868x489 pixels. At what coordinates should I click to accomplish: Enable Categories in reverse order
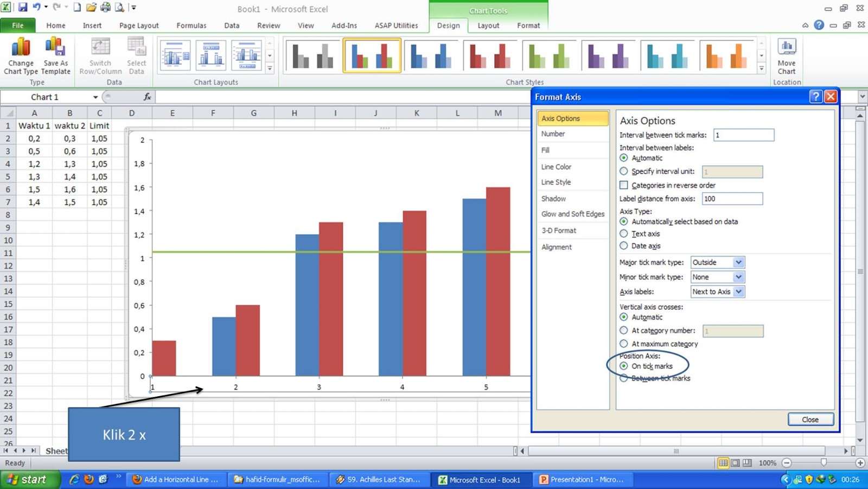click(623, 185)
